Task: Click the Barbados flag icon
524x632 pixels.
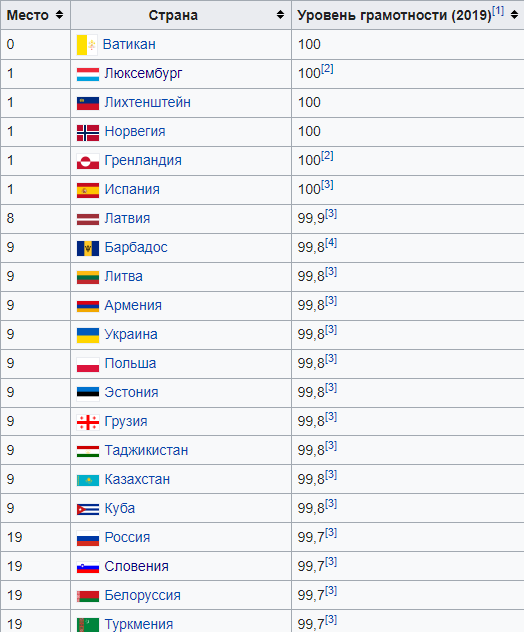Action: [x=88, y=249]
